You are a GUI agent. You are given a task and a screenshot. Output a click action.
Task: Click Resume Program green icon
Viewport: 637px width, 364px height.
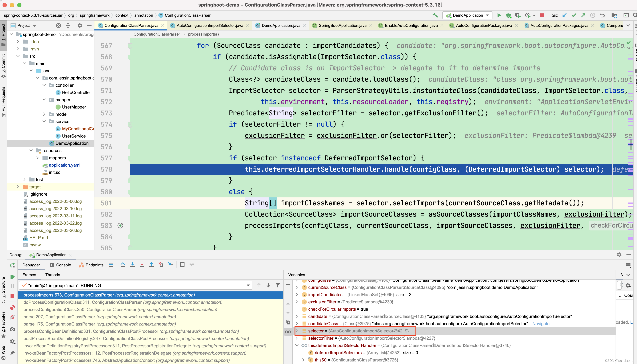click(x=12, y=277)
